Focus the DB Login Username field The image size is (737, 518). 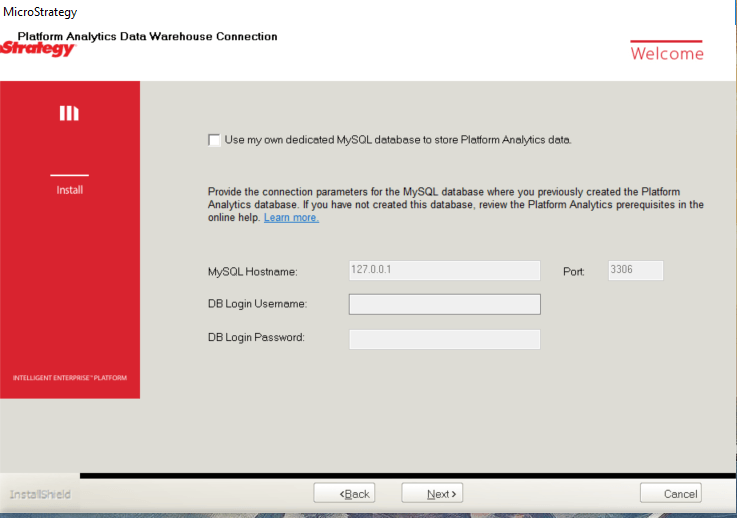pos(444,304)
